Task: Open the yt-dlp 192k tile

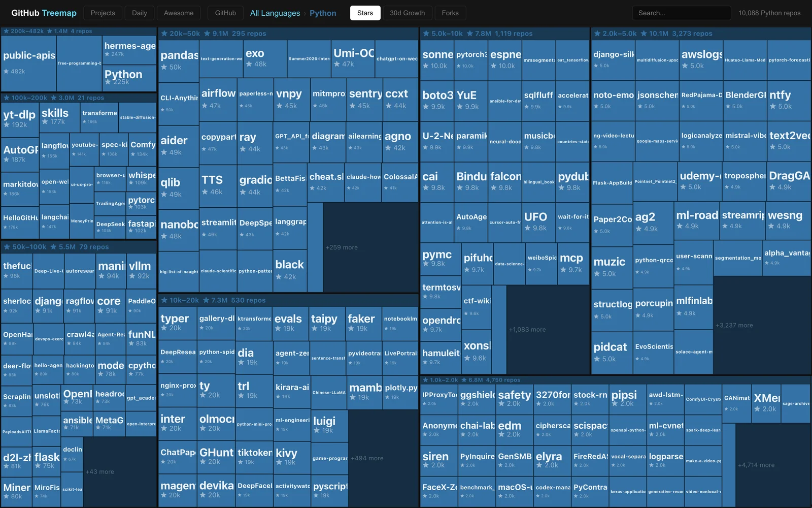Action: click(20, 120)
